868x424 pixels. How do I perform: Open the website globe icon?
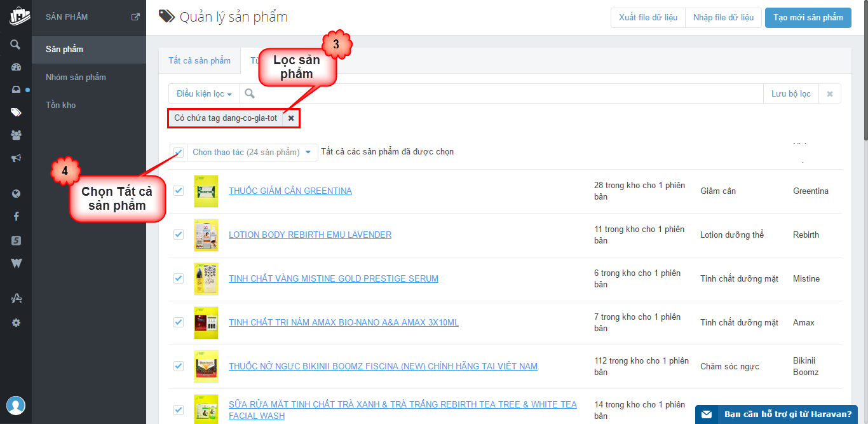pos(16,194)
